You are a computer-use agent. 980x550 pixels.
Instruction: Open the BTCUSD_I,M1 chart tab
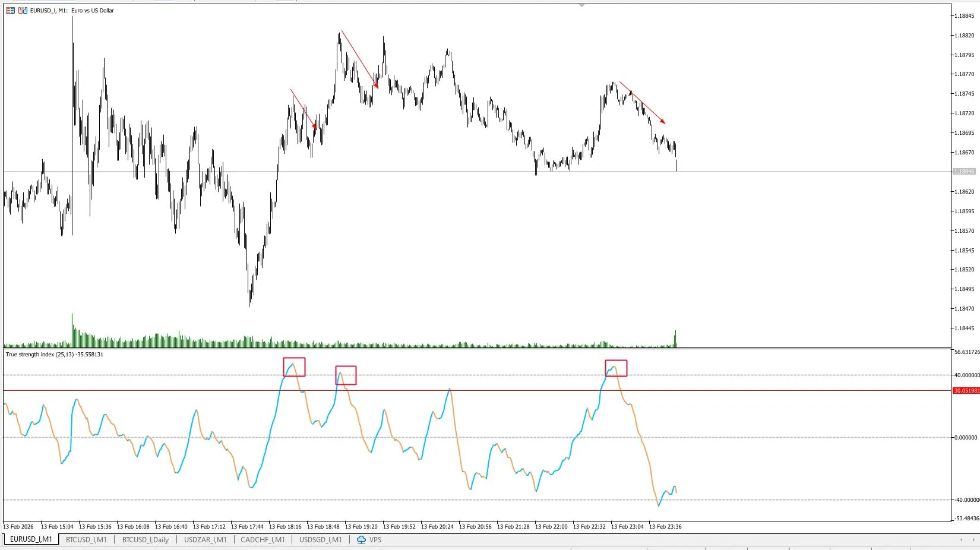[86, 540]
